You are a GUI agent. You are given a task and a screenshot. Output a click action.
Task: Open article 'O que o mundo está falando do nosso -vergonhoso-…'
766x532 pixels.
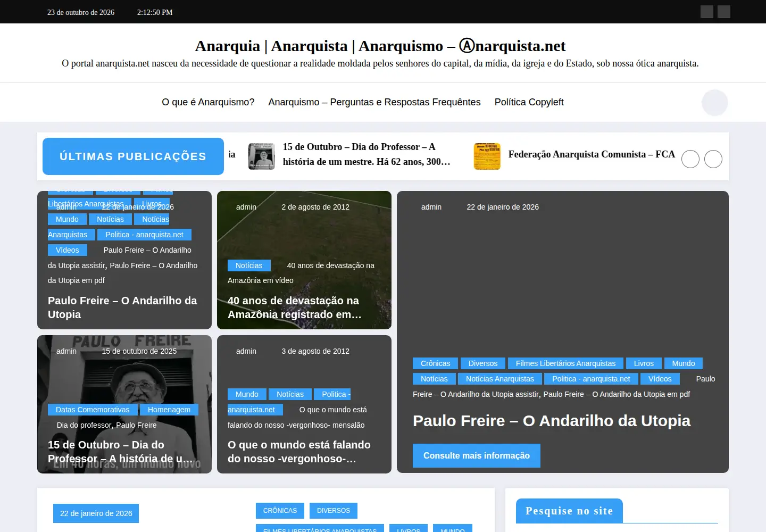[299, 452]
